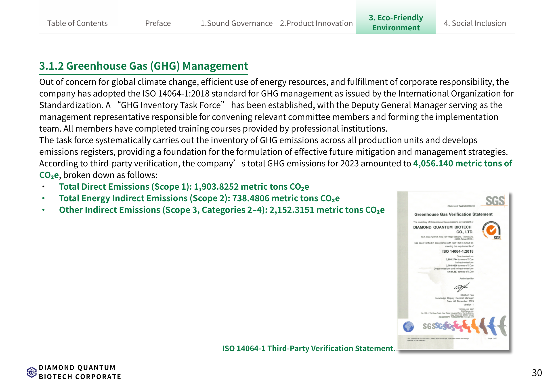Screen dimensions: 554x392
Task: Click the signature on the certificate
Action: (x=462, y=287)
